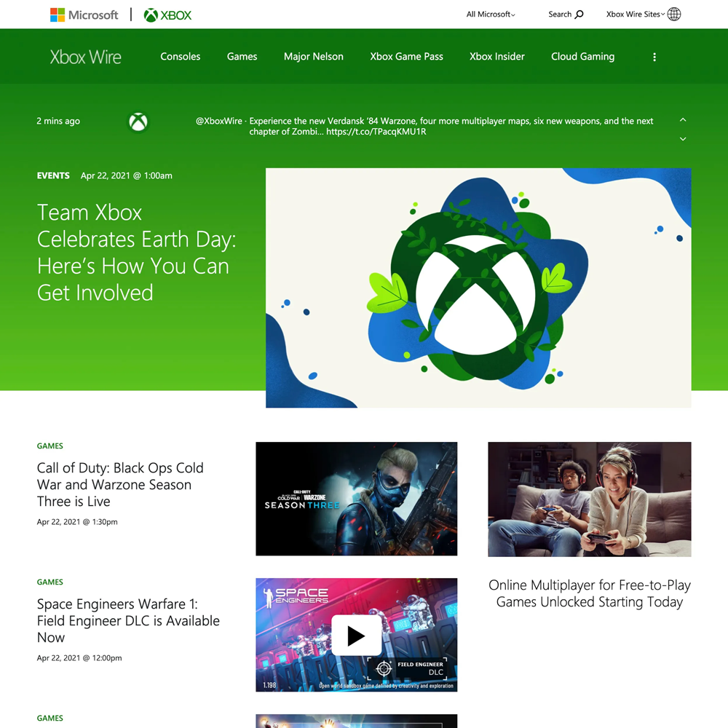Open the tweet link t.co/TPacqKMU1R
The height and width of the screenshot is (728, 728).
coord(376,132)
